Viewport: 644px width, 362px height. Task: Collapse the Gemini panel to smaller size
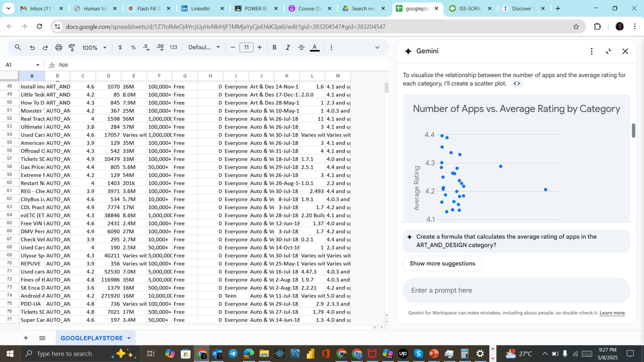coord(609,51)
